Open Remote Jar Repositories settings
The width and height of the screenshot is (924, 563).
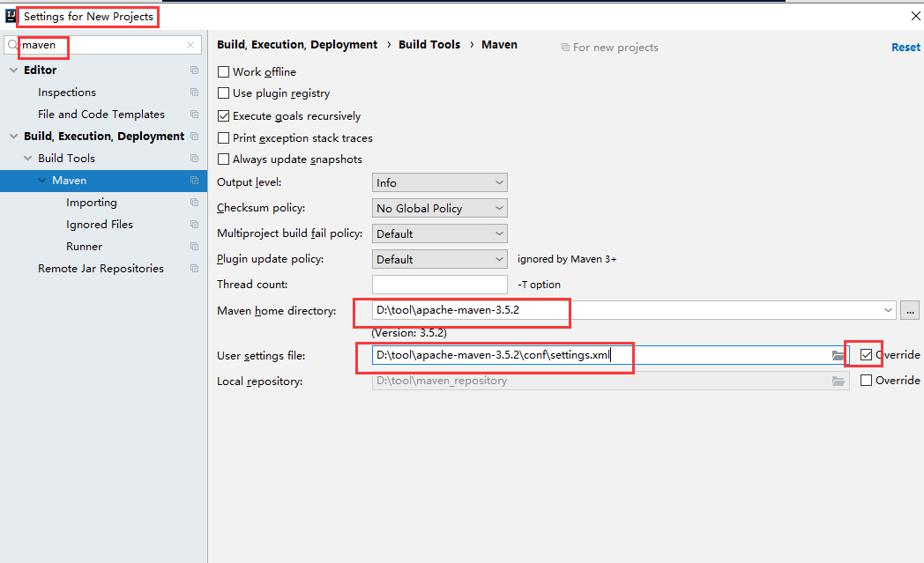pos(101,269)
